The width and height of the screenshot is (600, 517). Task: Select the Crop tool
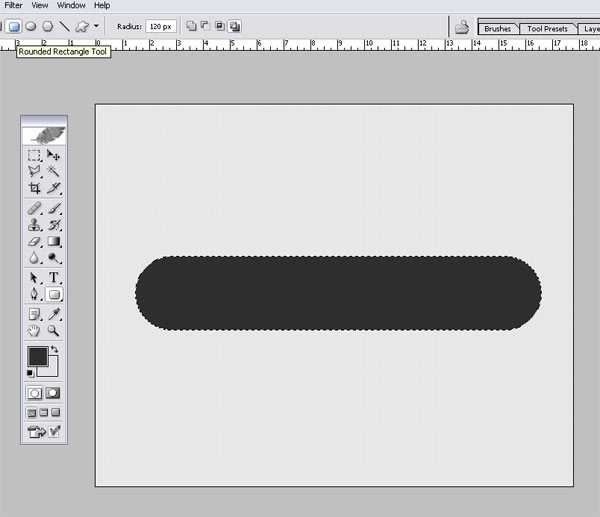pyautogui.click(x=34, y=188)
